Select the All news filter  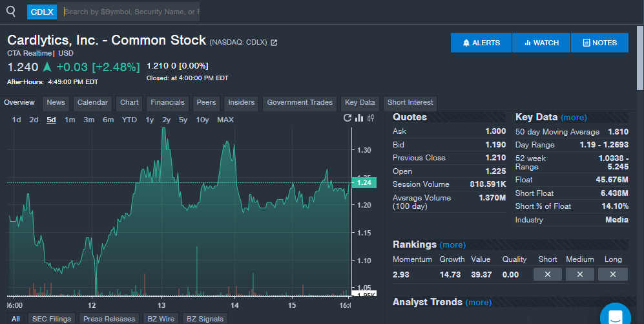[16, 319]
